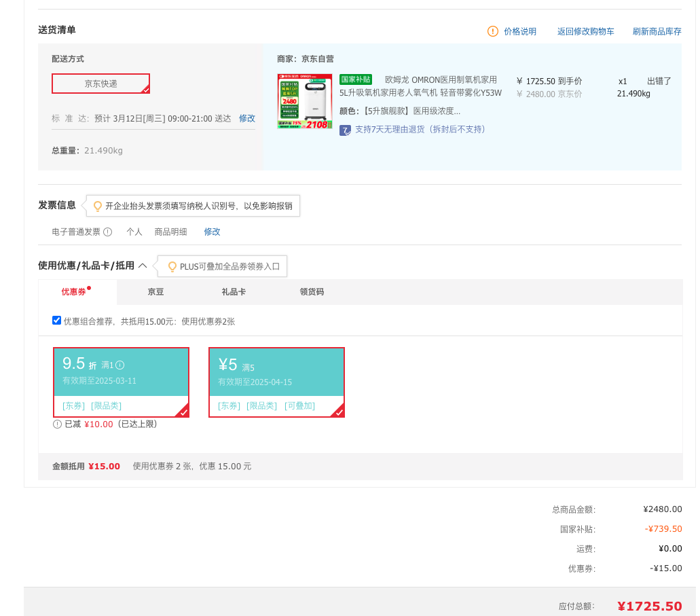700x616 pixels.
Task: Click the 运费 ¥0.00 value
Action: click(670, 549)
